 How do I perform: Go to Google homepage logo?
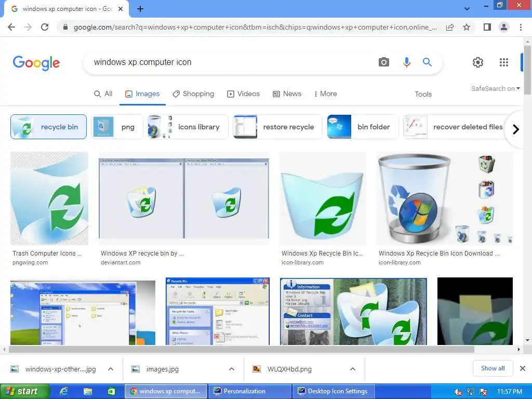click(x=36, y=63)
